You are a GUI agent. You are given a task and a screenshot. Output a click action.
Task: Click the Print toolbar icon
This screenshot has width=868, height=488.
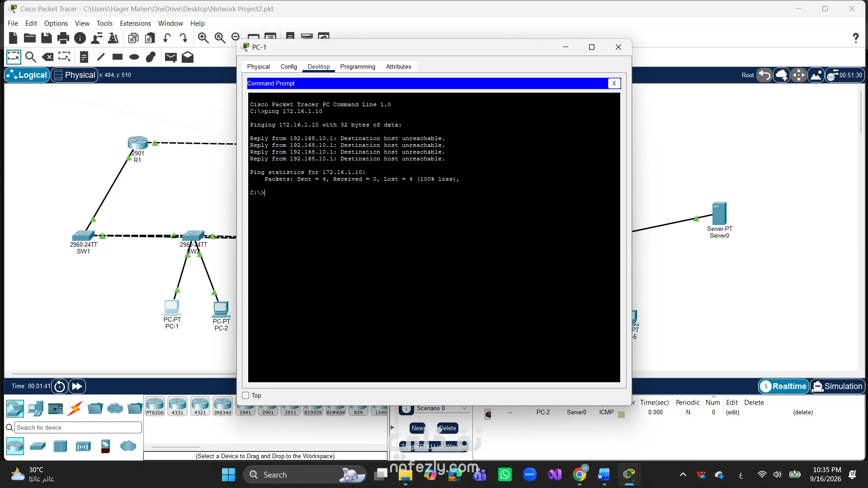(63, 38)
